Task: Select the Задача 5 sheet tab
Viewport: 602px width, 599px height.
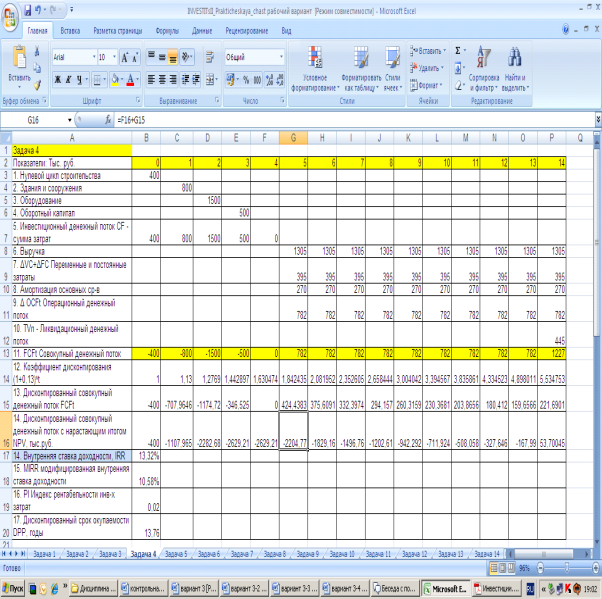Action: pyautogui.click(x=175, y=553)
